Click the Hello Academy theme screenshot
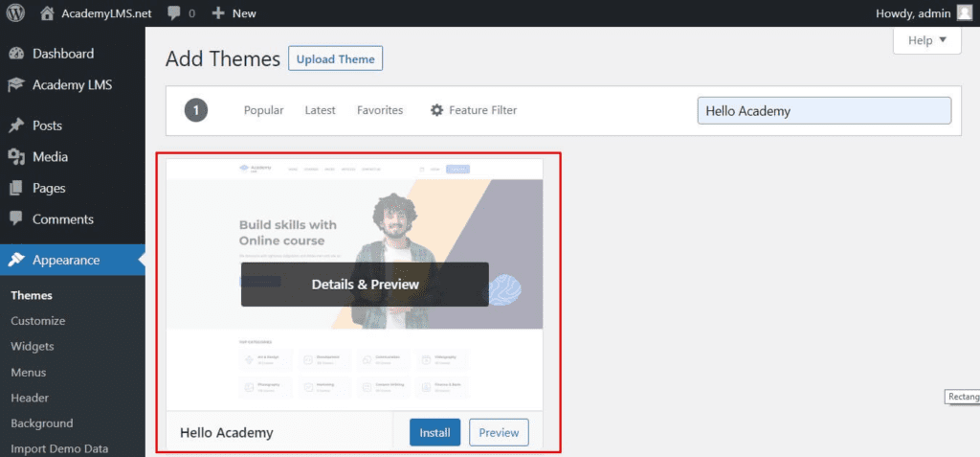Image resolution: width=980 pixels, height=457 pixels. pyautogui.click(x=354, y=285)
